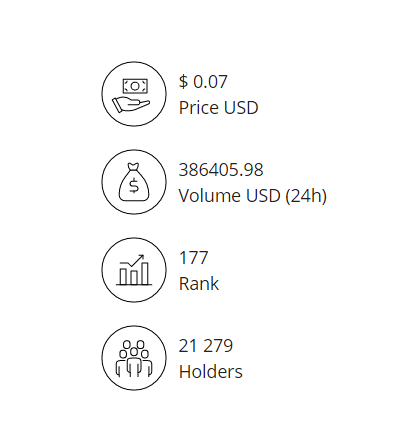Click the tallest bar in the rank chart icon
Viewport: 405px width, 443px height.
(145, 273)
